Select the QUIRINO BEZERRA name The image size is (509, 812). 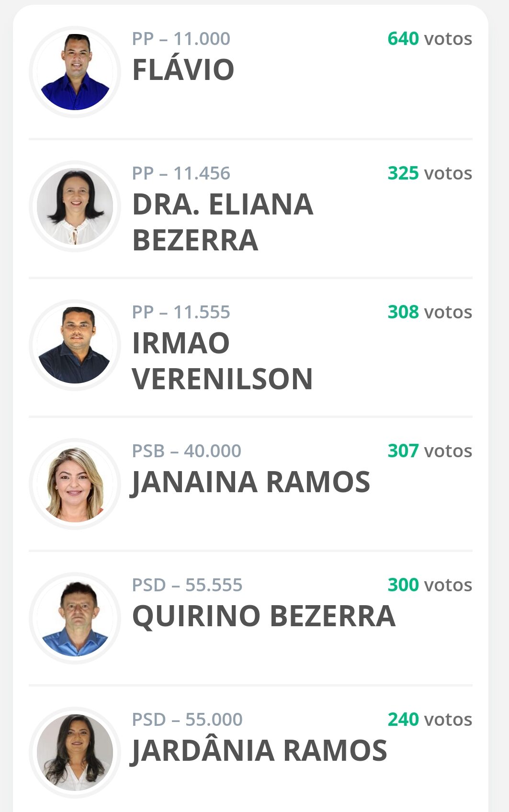[264, 616]
